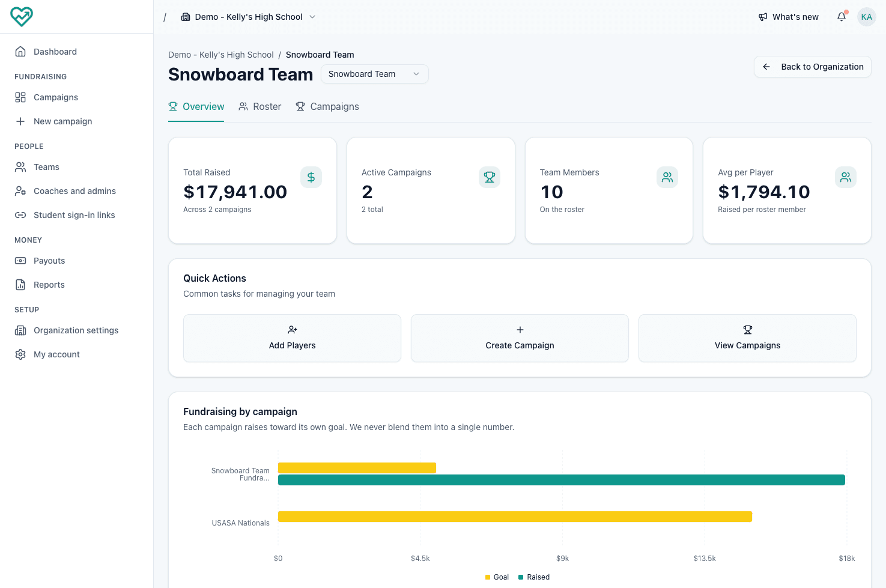Click the Student sign-in links chain icon
Screen dimensions: 886x588
click(x=20, y=215)
